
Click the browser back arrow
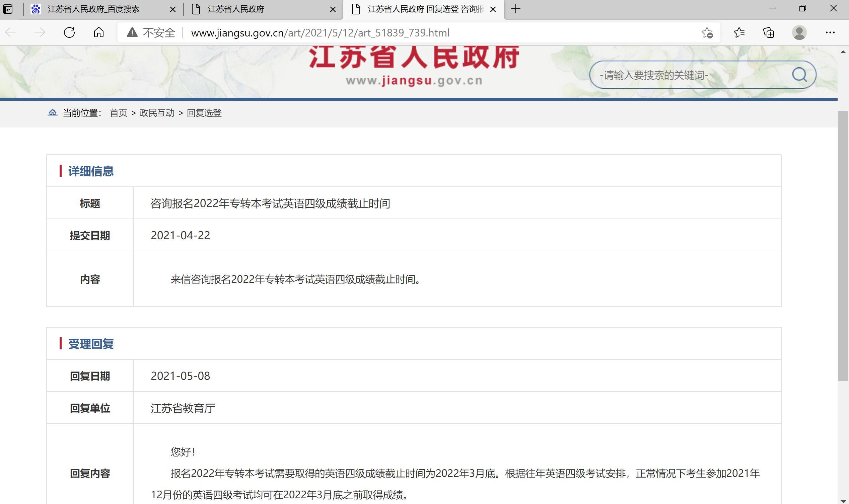[11, 32]
